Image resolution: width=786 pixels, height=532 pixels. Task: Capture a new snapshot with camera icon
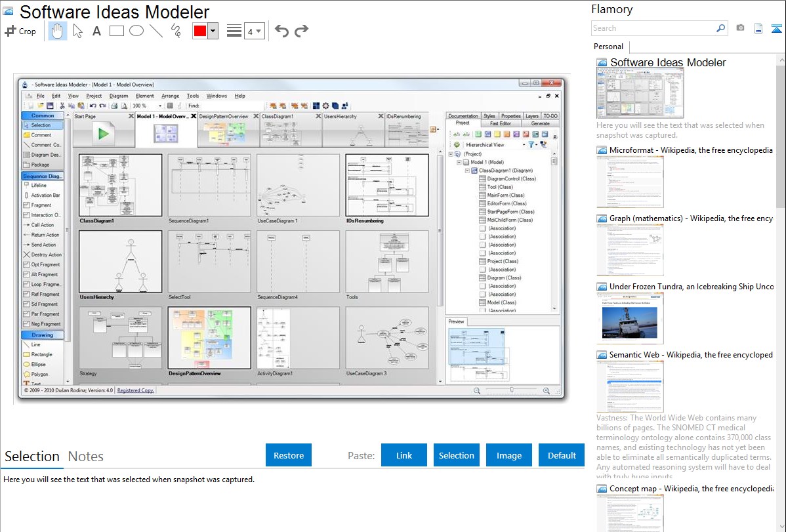point(740,28)
